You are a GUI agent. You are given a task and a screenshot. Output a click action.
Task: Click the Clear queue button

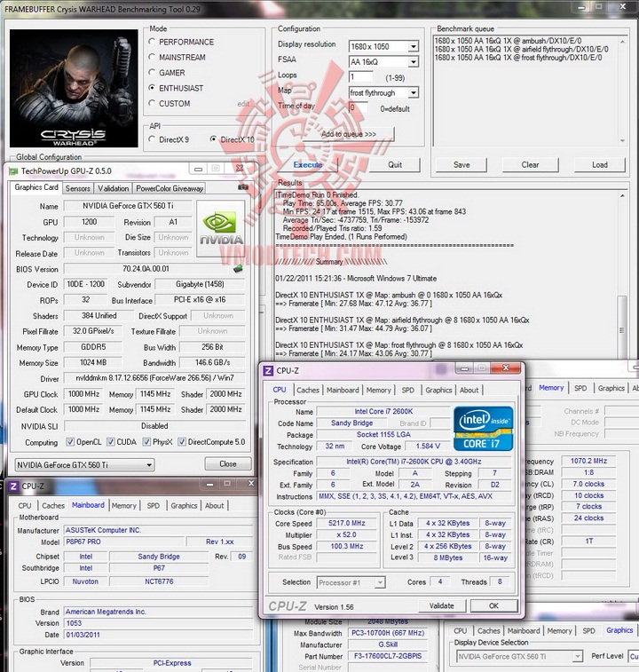530,165
